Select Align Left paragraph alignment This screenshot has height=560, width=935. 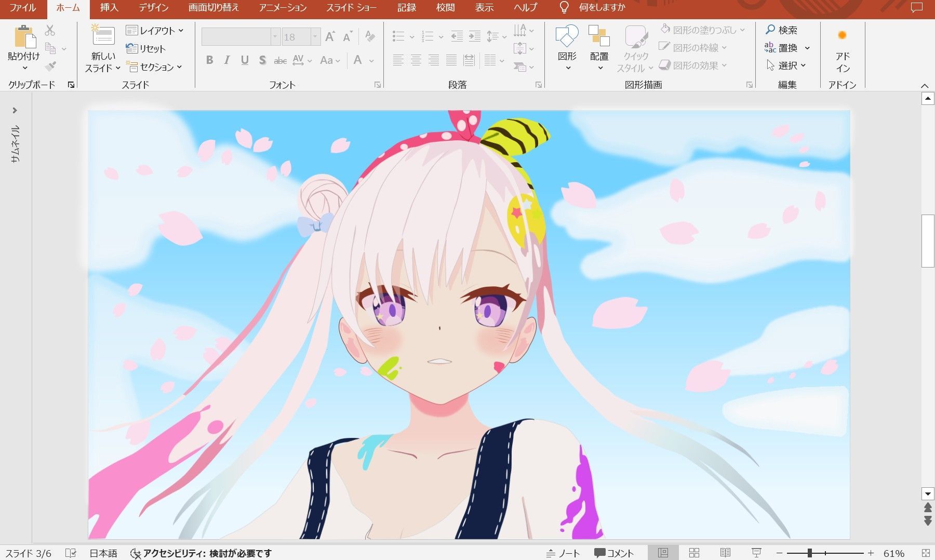(x=398, y=60)
